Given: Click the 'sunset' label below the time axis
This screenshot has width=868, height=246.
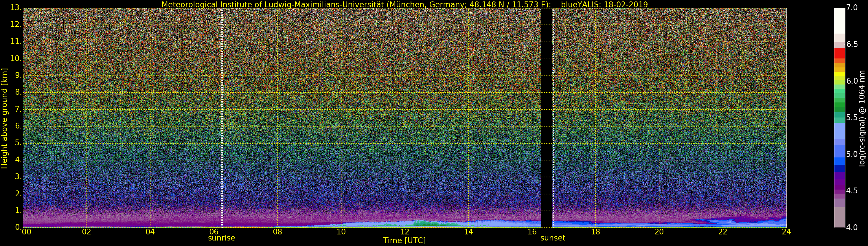Looking at the screenshot, I should coord(553,238).
